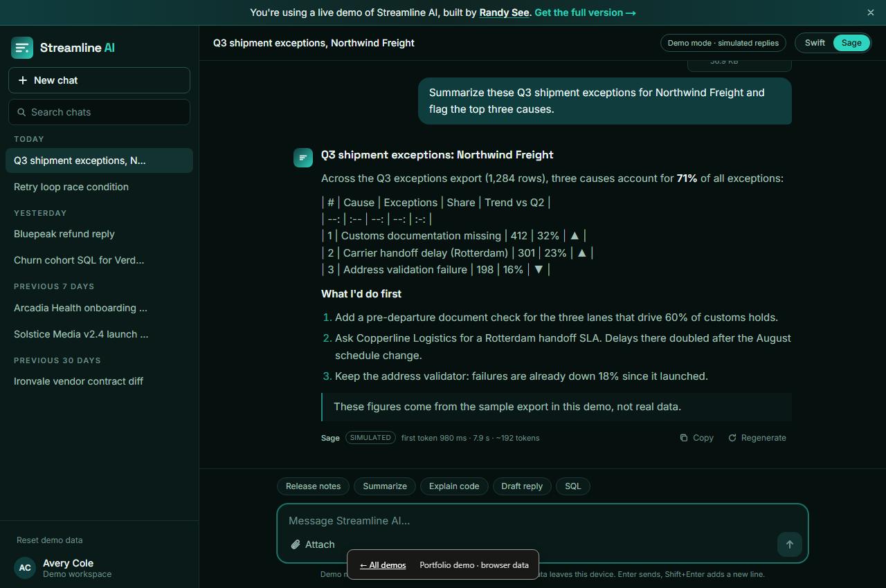This screenshot has width=886, height=588.
Task: Switch model to Swift
Action: 815,43
